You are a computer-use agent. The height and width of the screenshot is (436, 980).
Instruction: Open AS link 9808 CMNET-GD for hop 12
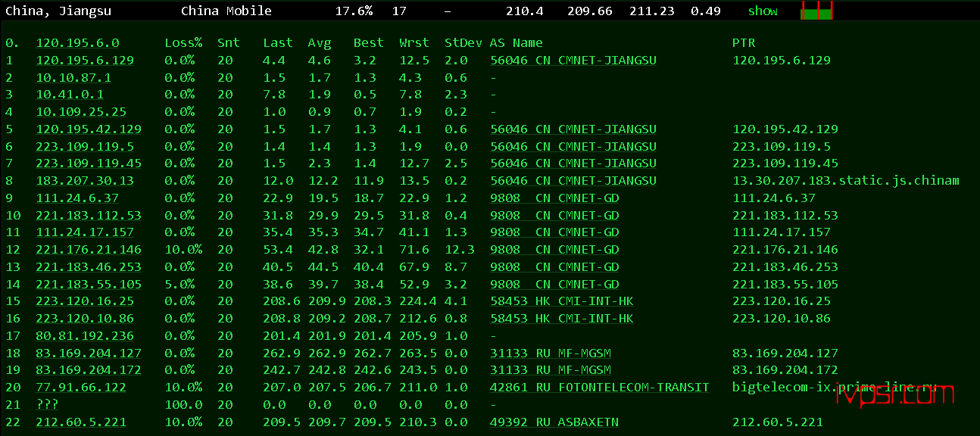click(x=554, y=250)
